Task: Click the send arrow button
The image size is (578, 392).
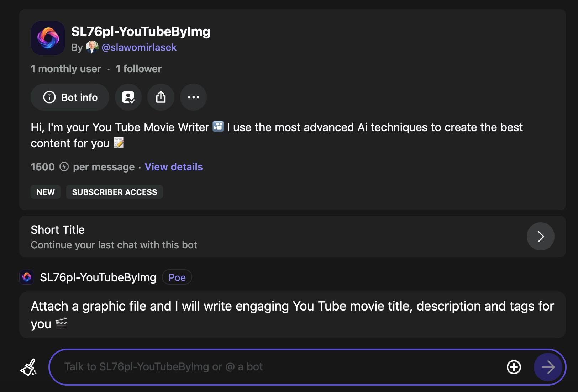Action: coord(548,367)
